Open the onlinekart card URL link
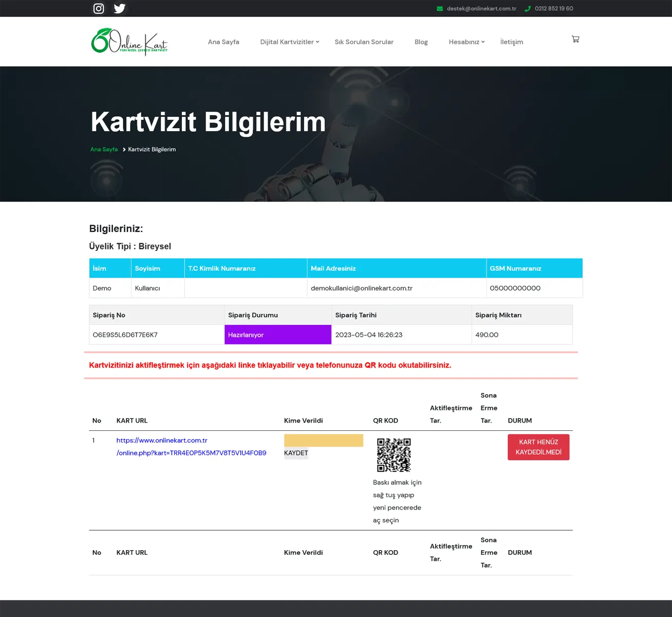This screenshot has width=672, height=617. tap(191, 447)
